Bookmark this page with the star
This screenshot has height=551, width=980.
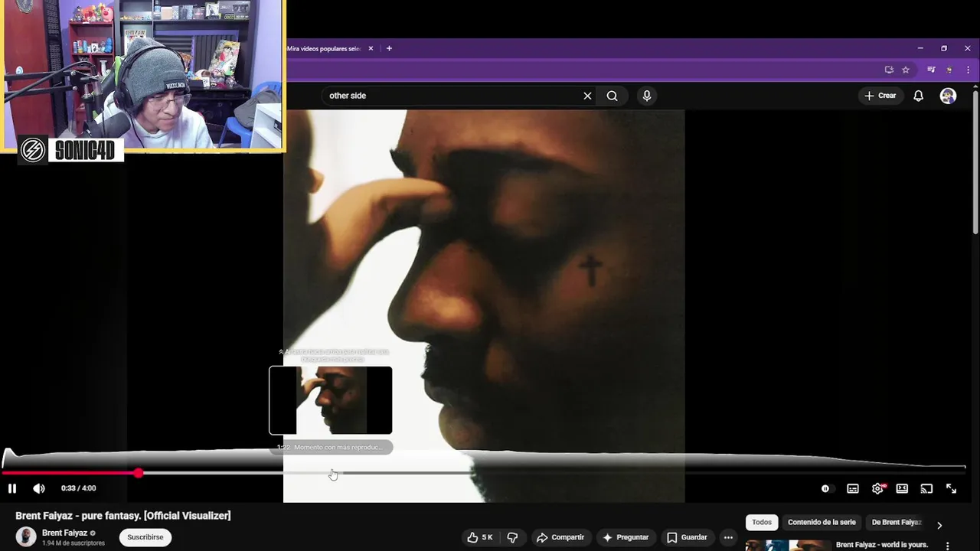[906, 70]
